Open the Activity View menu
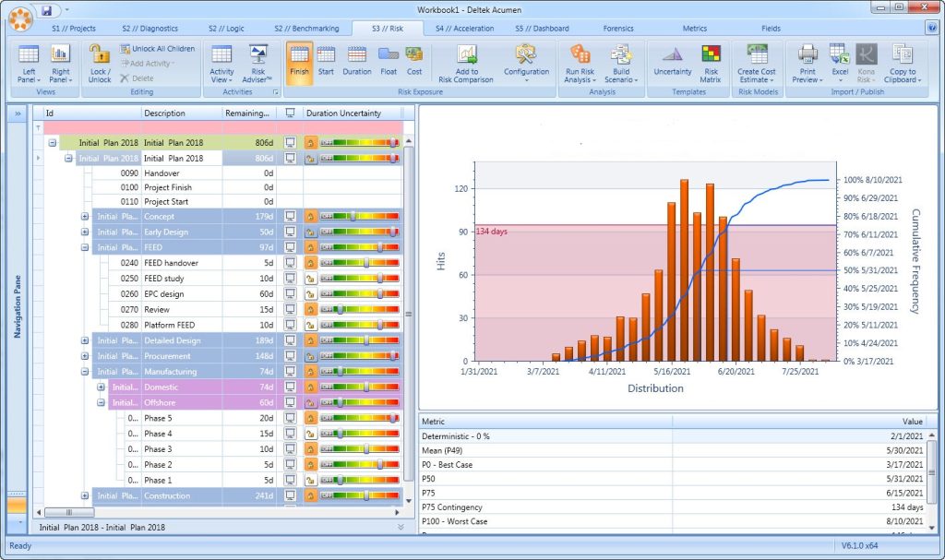Viewport: 945px width, 560px height. pyautogui.click(x=221, y=64)
